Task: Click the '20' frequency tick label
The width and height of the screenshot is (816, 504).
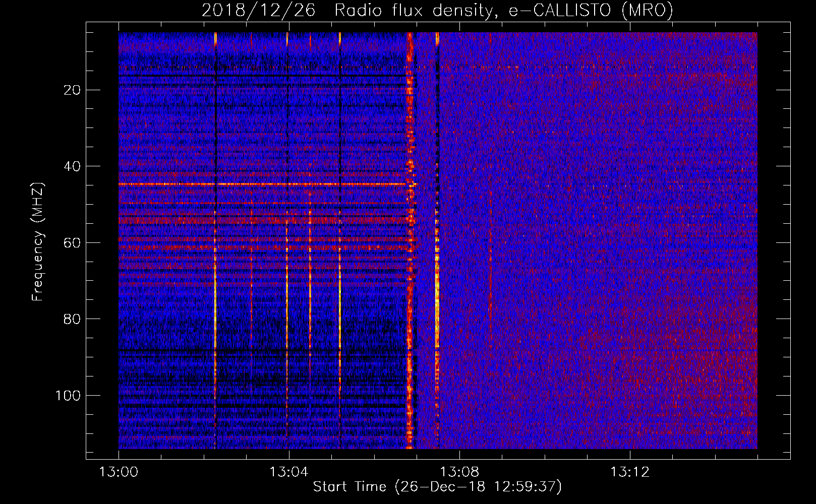Action: [73, 90]
